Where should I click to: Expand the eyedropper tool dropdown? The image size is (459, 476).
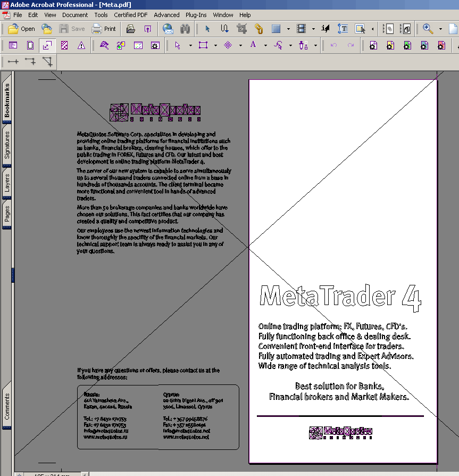click(x=315, y=46)
